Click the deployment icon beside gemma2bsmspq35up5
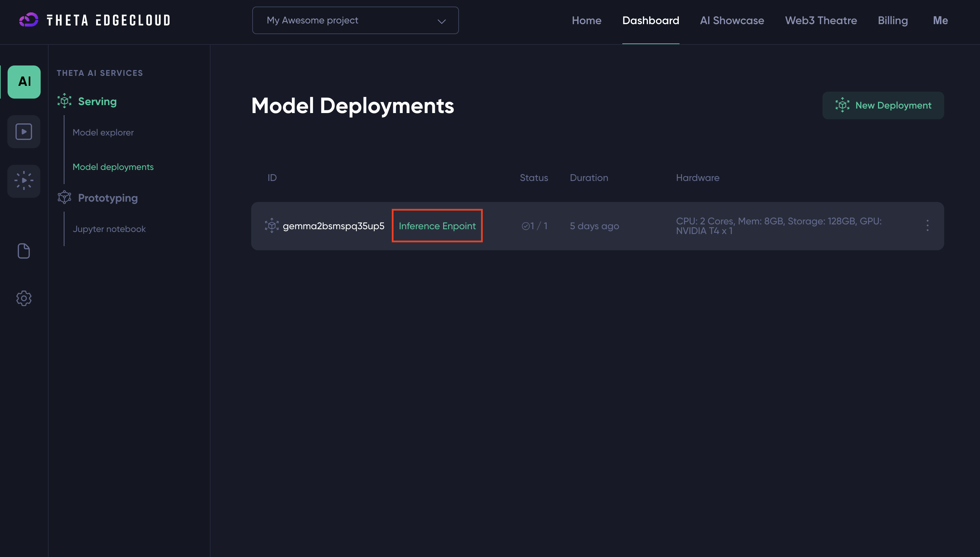 (x=272, y=226)
